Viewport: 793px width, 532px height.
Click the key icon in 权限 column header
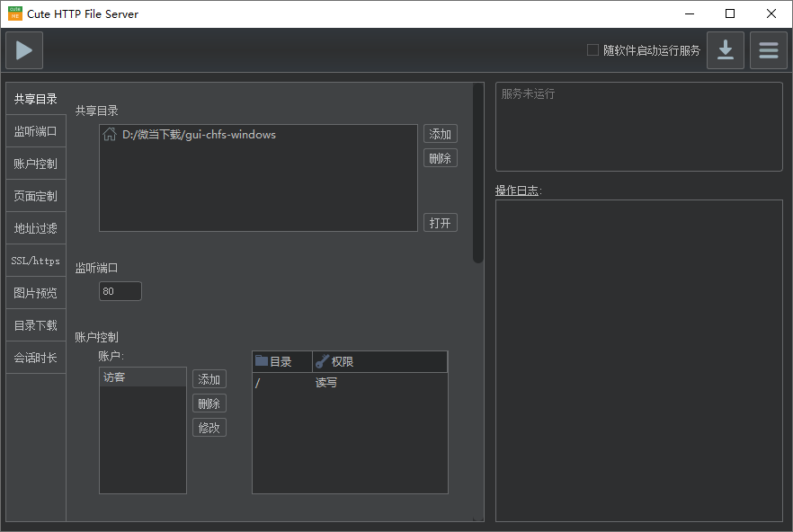coord(322,361)
